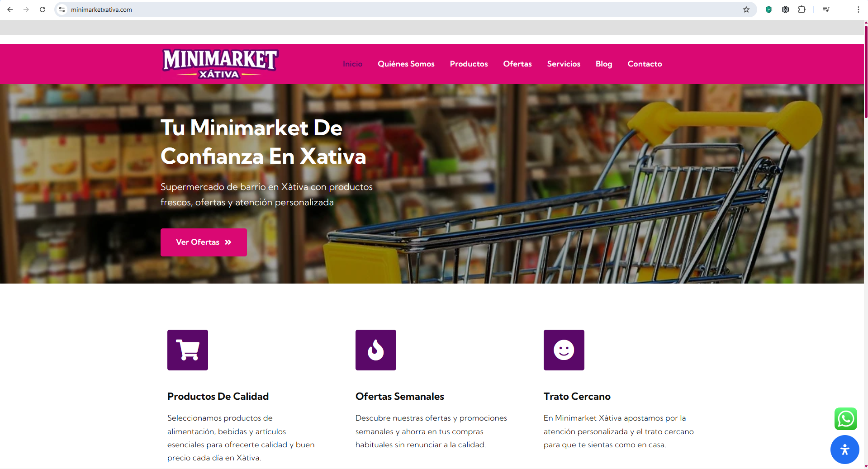Click the Minimarket Xàtiva logo
The height and width of the screenshot is (469, 868).
point(220,64)
